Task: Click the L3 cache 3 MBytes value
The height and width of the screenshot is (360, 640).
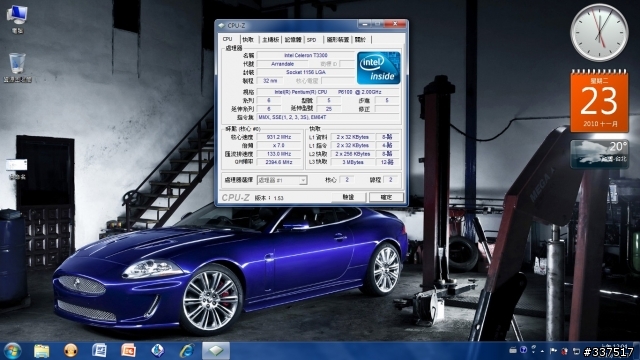Action: [353, 162]
